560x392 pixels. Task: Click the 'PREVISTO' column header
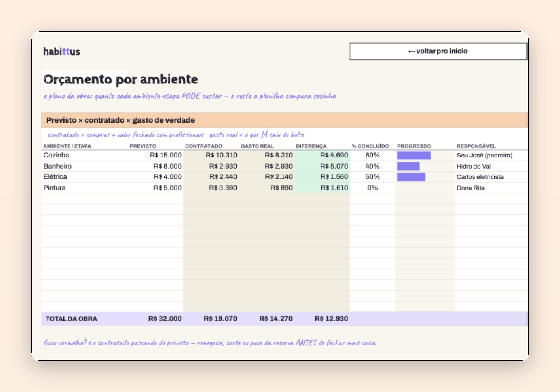coord(143,146)
